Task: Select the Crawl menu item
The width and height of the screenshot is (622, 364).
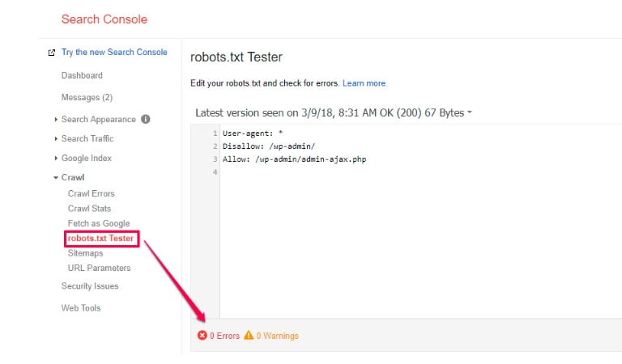Action: 73,177
